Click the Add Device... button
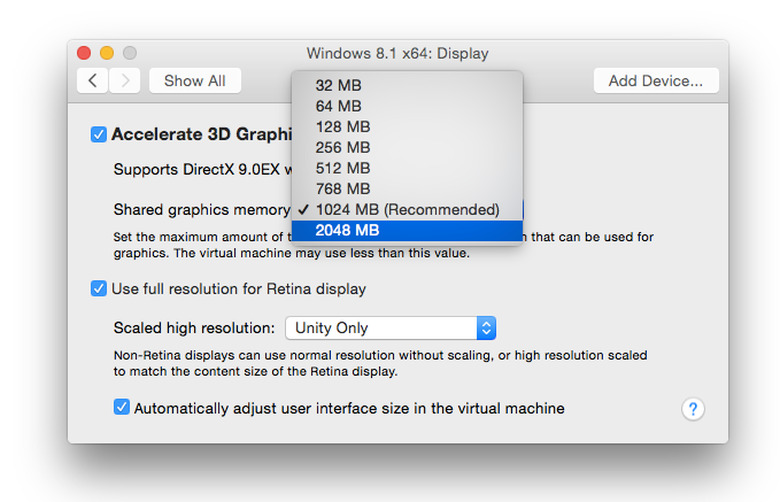 (656, 81)
